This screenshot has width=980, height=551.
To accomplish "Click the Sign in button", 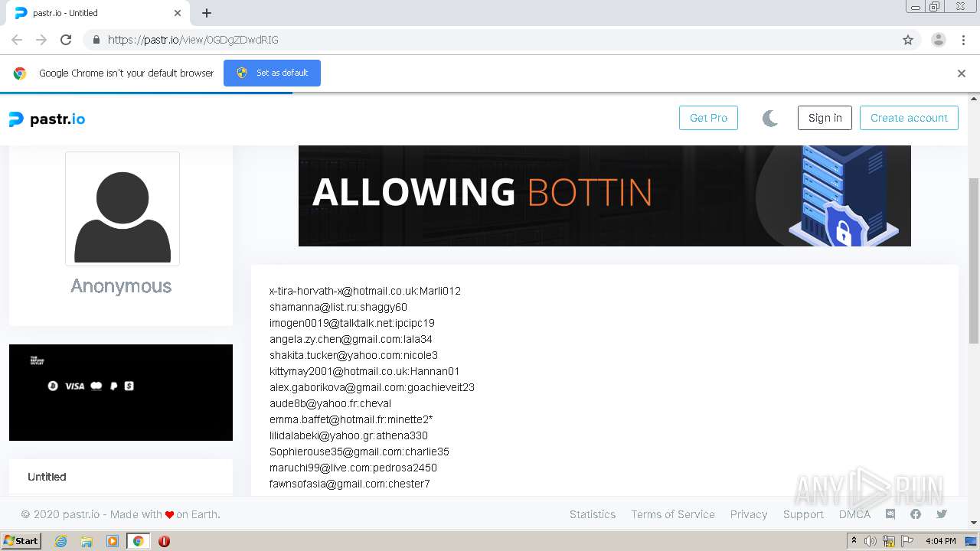I will coord(825,118).
